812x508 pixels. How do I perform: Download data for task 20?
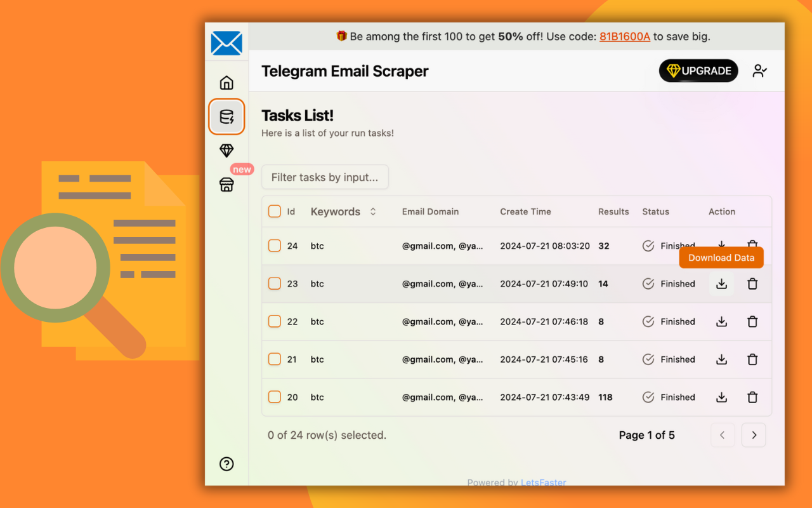click(x=721, y=398)
